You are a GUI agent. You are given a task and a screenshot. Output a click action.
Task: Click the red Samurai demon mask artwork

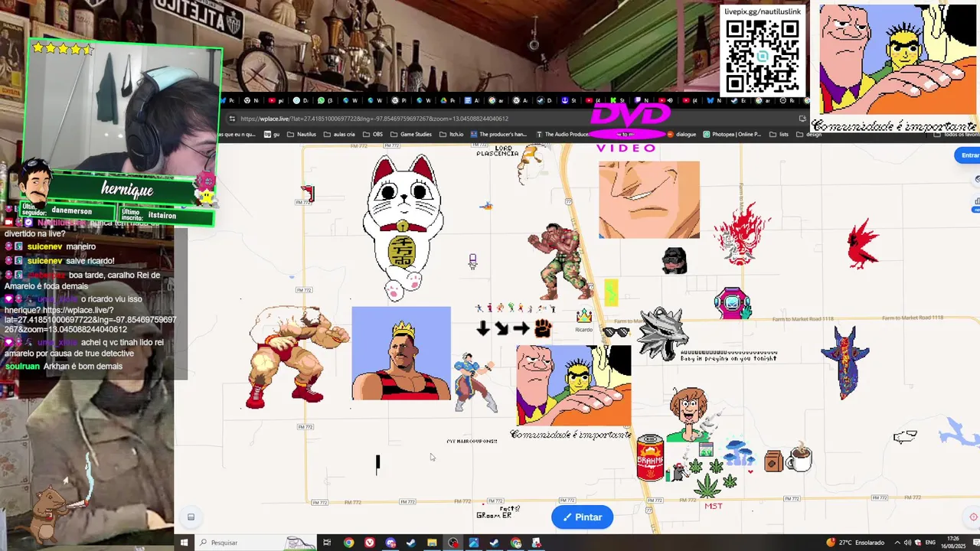click(x=740, y=234)
